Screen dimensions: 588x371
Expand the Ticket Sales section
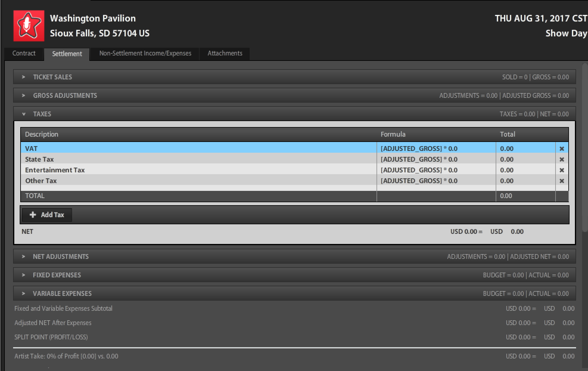[24, 77]
